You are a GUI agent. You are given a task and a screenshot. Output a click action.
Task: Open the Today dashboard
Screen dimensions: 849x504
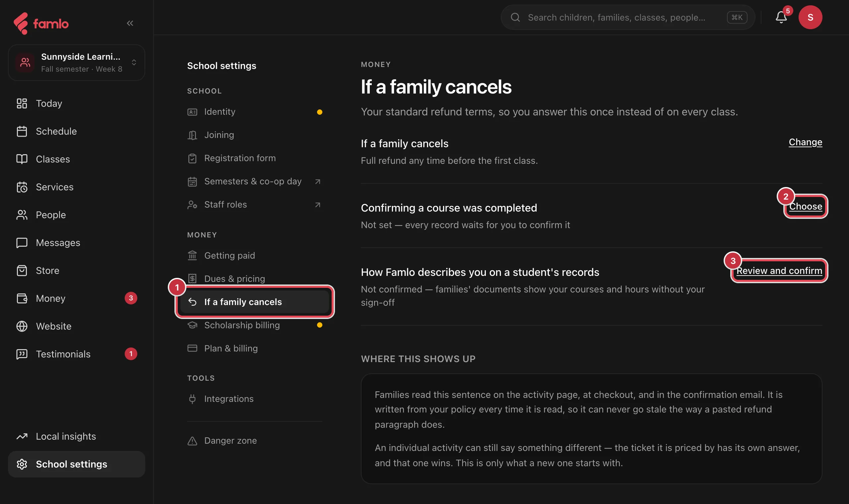tap(76, 103)
